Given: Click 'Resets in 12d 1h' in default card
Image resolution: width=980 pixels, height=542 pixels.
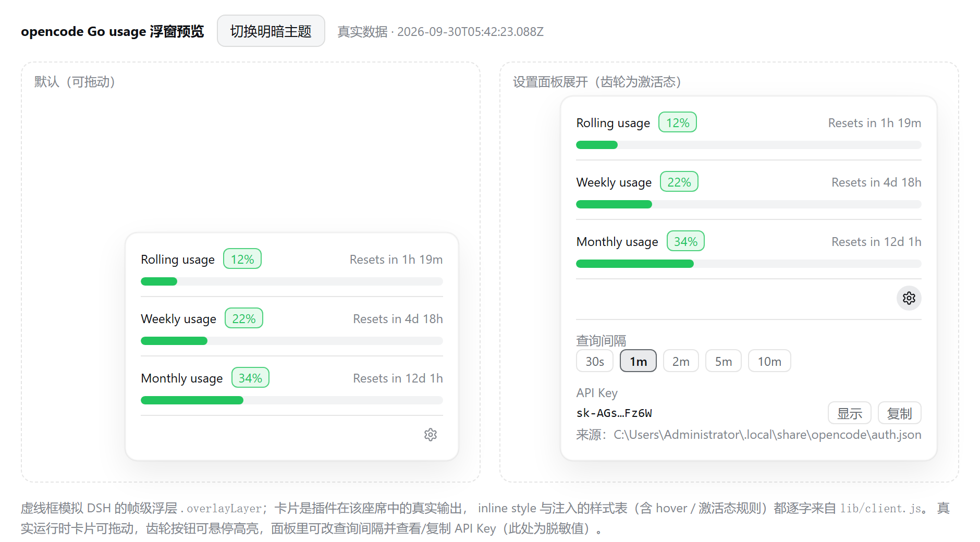Looking at the screenshot, I should [398, 378].
